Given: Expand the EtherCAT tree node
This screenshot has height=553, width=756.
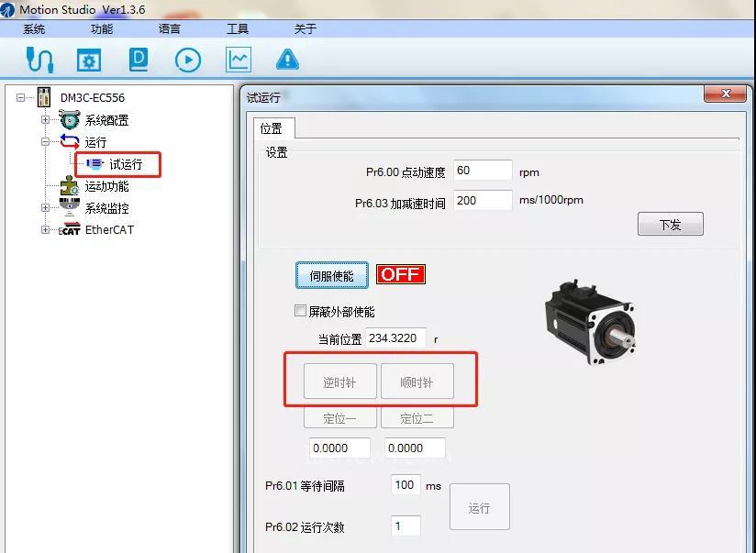Looking at the screenshot, I should click(x=45, y=229).
